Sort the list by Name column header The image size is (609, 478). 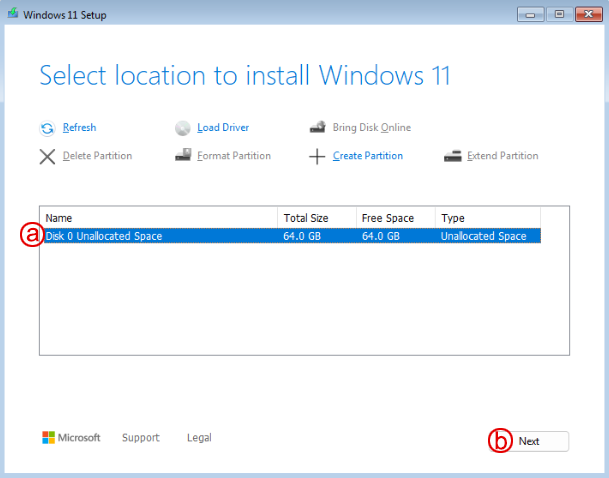(x=160, y=217)
